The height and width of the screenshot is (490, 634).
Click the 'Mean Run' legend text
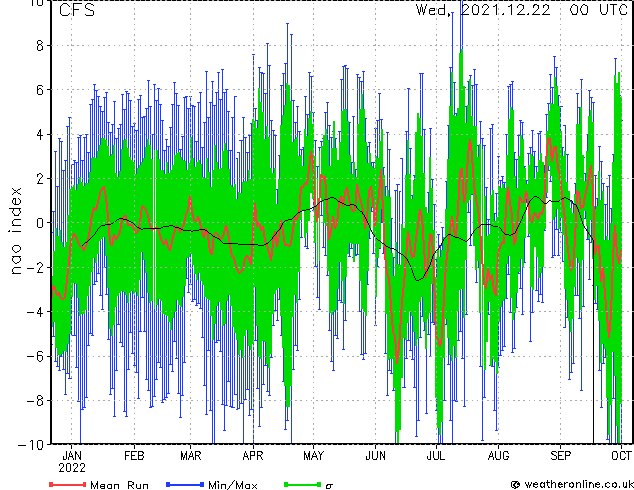(x=120, y=485)
